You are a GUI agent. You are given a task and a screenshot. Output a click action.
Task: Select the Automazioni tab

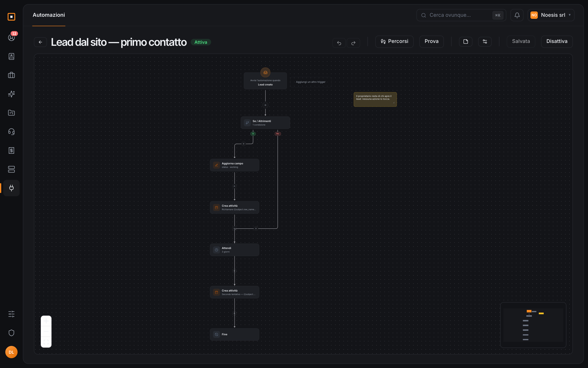click(49, 15)
